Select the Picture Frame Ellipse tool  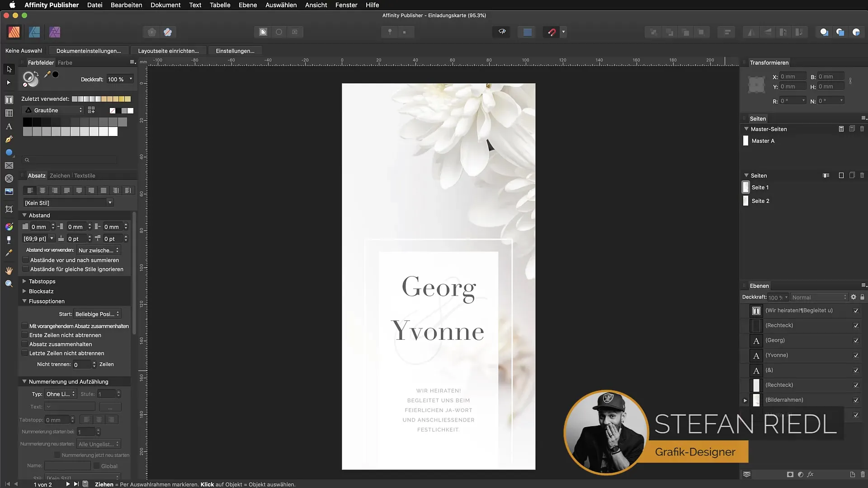click(9, 179)
